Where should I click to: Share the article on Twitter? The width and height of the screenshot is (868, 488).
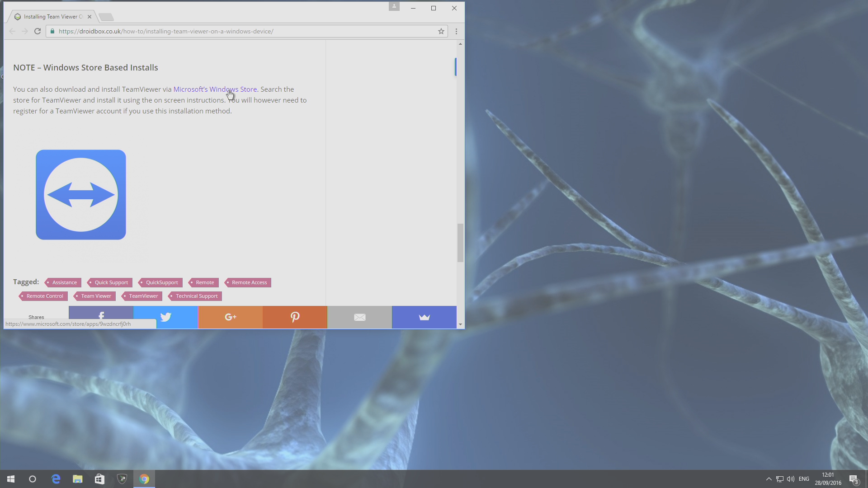[165, 317]
